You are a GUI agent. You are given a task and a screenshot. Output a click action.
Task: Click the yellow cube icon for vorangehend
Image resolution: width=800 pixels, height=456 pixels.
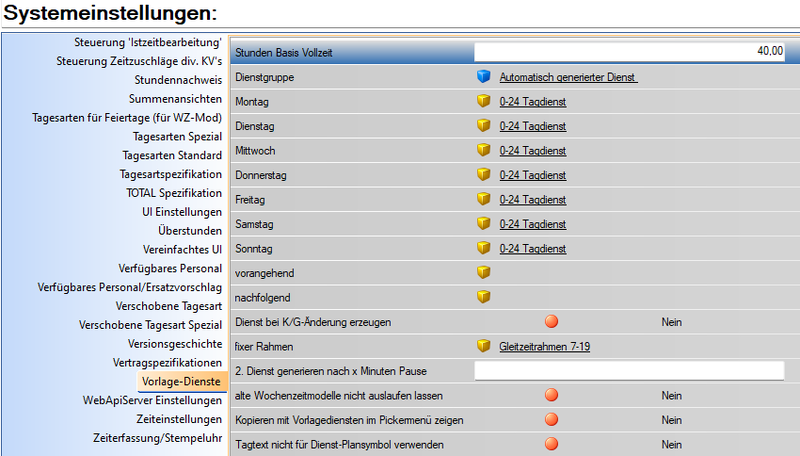[x=483, y=272]
